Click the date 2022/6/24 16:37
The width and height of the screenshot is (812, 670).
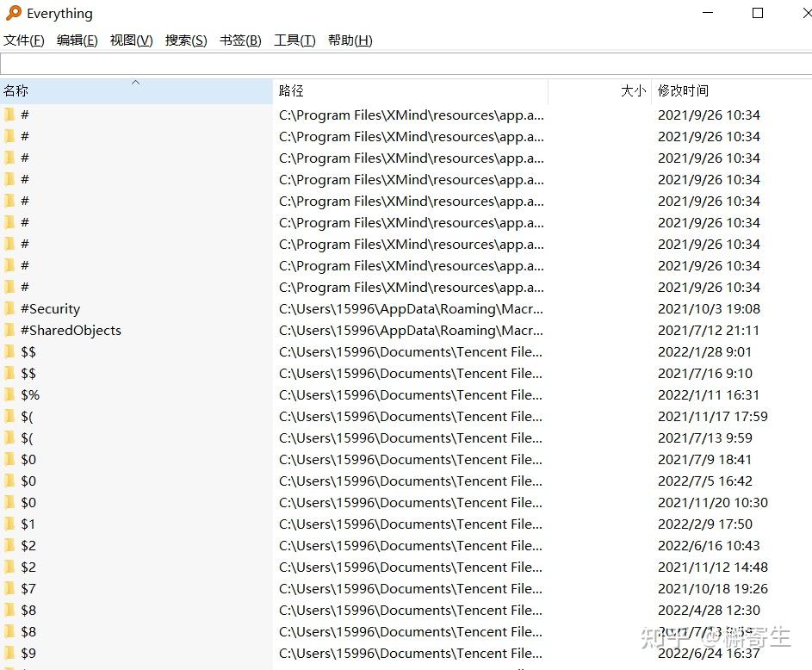pos(709,654)
